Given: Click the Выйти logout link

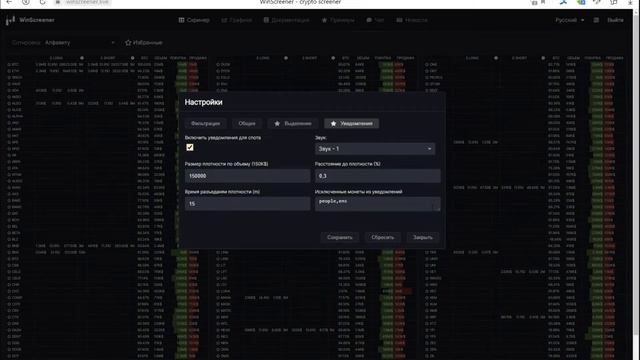Looking at the screenshot, I should (x=615, y=20).
